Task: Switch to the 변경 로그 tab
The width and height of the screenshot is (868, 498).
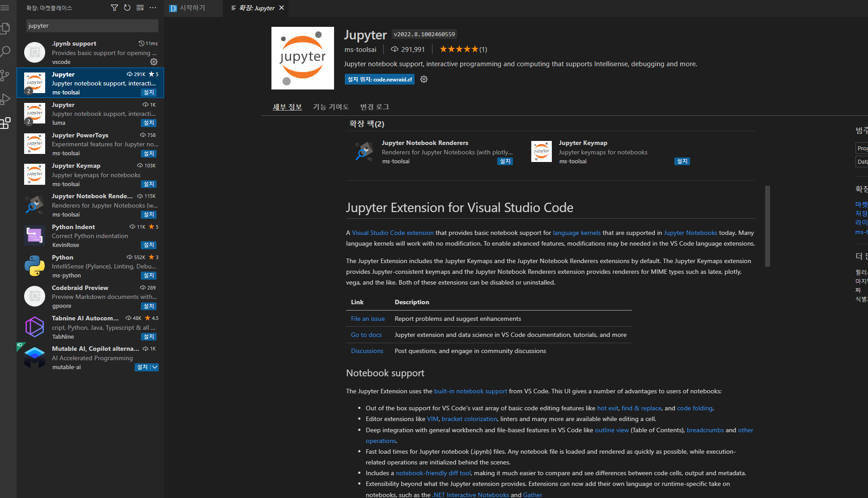Action: click(x=374, y=107)
